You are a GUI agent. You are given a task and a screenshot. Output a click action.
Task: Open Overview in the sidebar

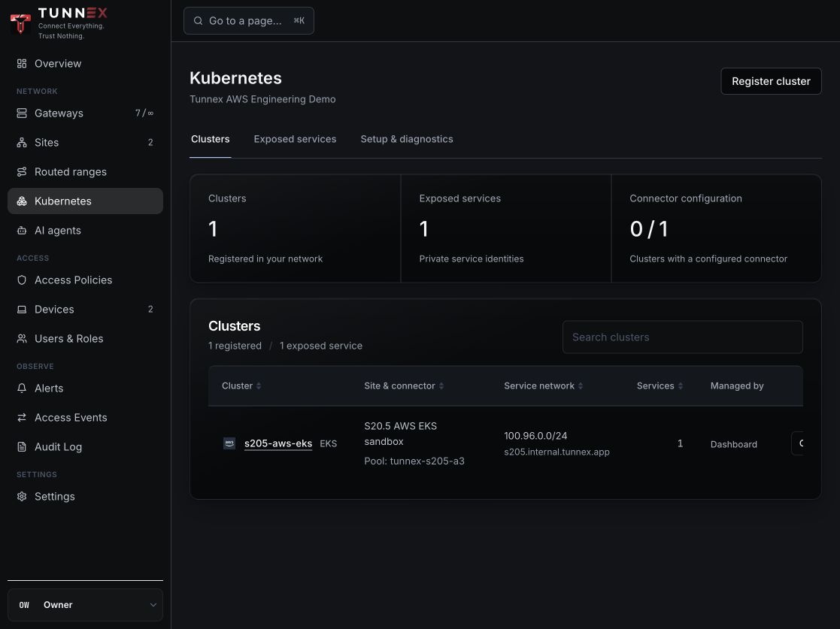(x=85, y=64)
